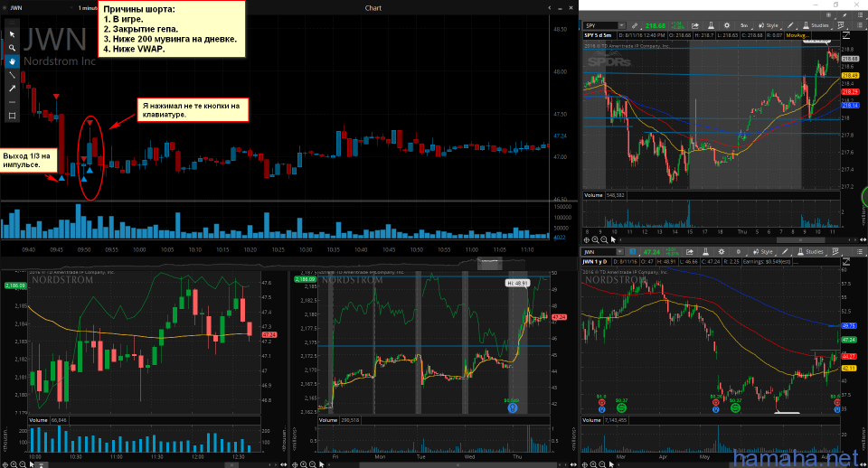Open the Studies dropdown in SPY toolbar

tap(816, 25)
